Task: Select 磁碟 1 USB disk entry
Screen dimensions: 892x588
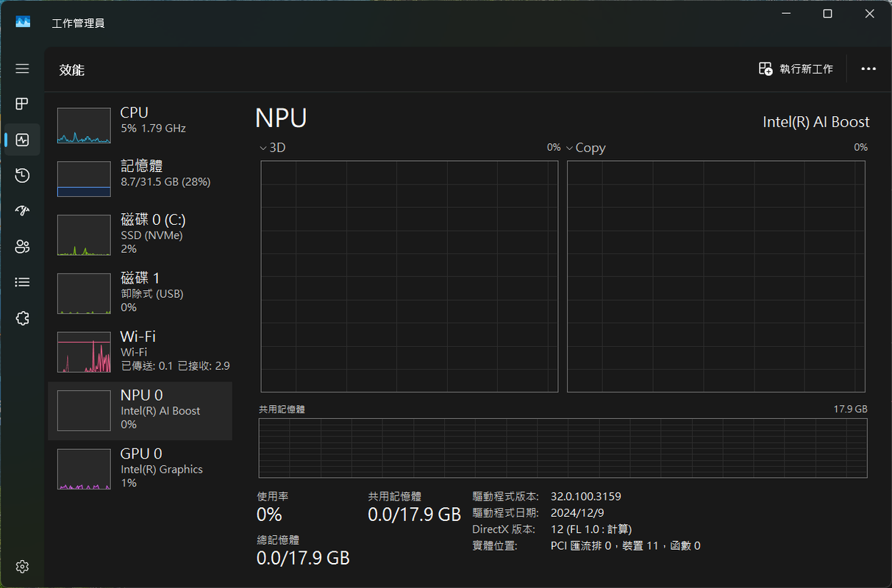Action: pyautogui.click(x=140, y=293)
